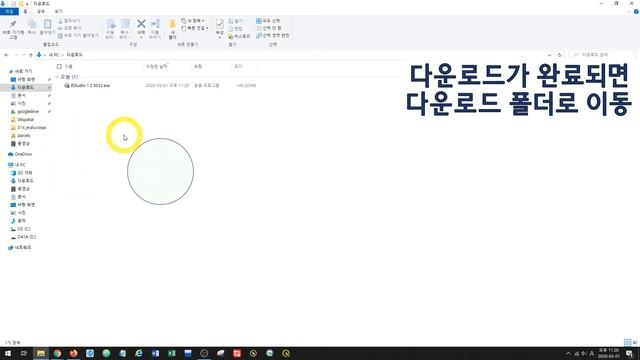Click the Downloads search box
This screenshot has height=360, width=640.
(601, 55)
